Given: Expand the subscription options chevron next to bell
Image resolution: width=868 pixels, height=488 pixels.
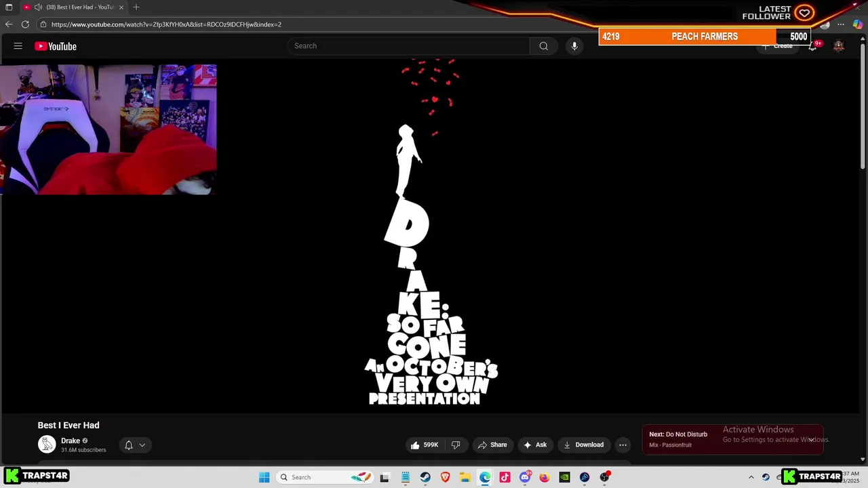Looking at the screenshot, I should (x=142, y=445).
